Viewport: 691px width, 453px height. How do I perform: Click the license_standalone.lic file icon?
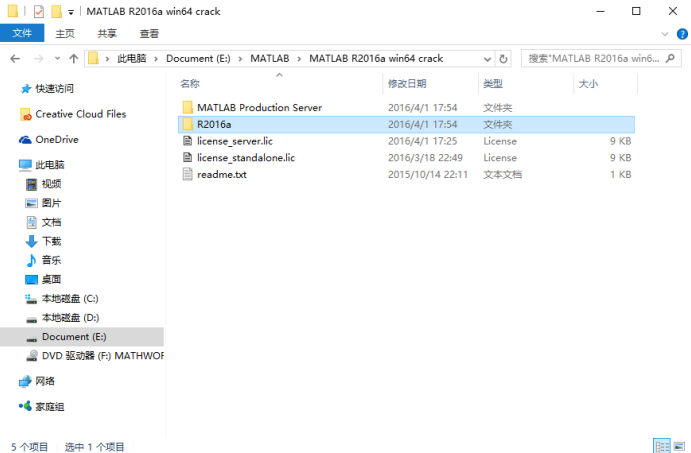(188, 158)
